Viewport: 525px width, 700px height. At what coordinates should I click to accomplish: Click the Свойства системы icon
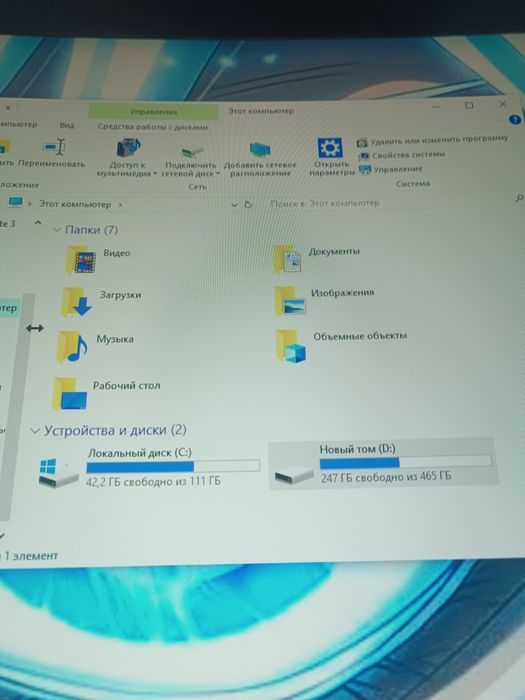tap(364, 156)
